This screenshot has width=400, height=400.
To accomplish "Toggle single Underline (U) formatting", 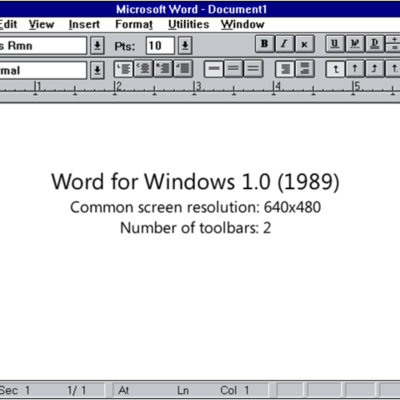I will pyautogui.click(x=335, y=44).
